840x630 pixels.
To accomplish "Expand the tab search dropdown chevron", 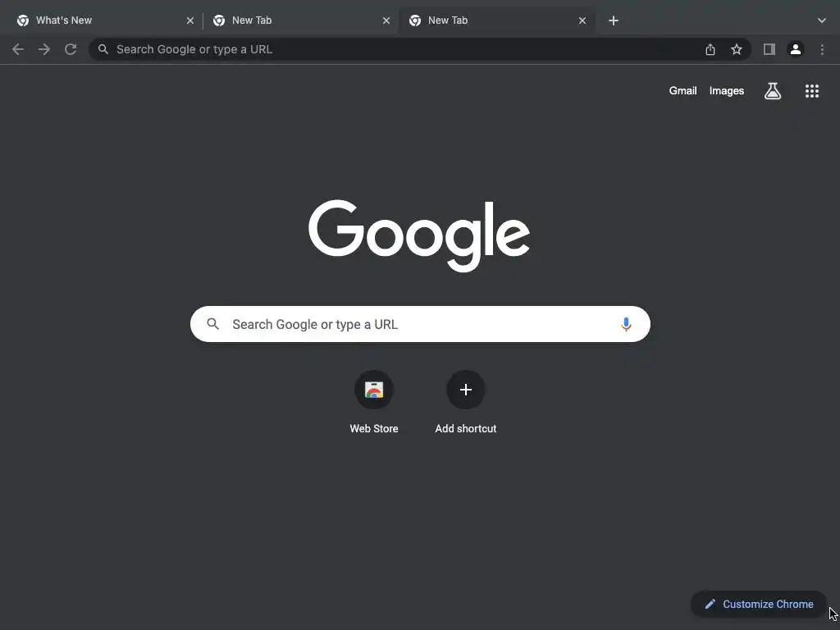I will pyautogui.click(x=821, y=21).
